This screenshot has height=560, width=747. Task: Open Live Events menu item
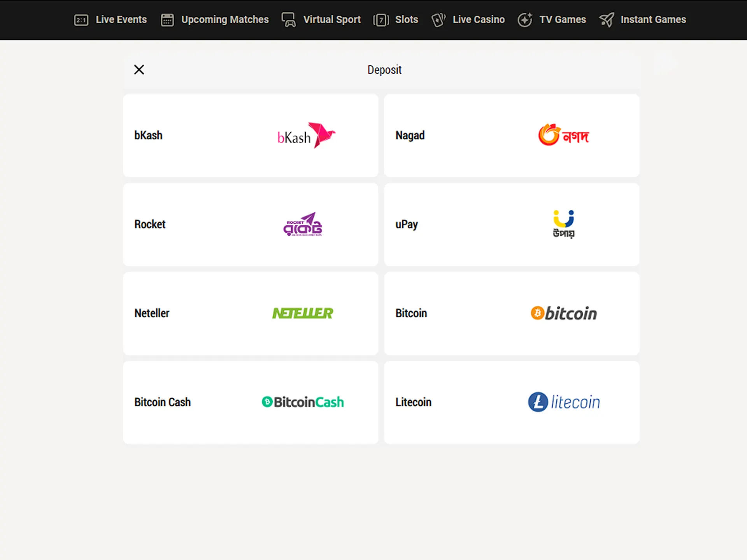(x=121, y=19)
